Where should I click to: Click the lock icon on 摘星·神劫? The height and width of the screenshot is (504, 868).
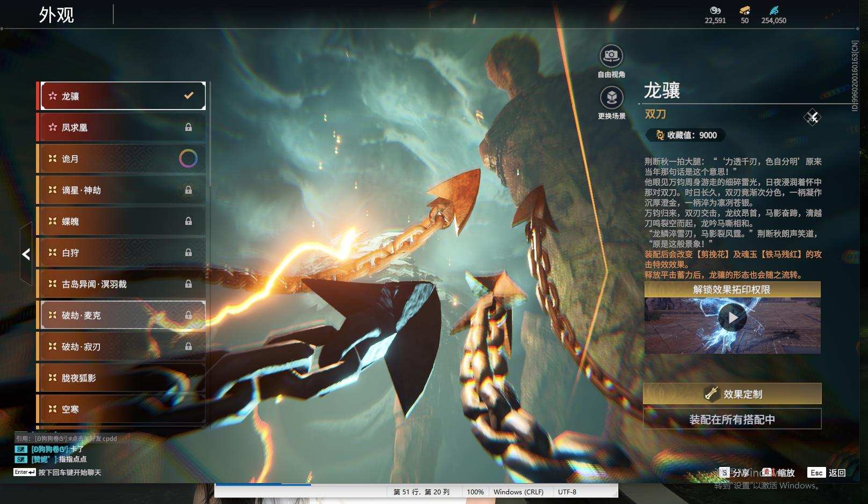pos(189,189)
